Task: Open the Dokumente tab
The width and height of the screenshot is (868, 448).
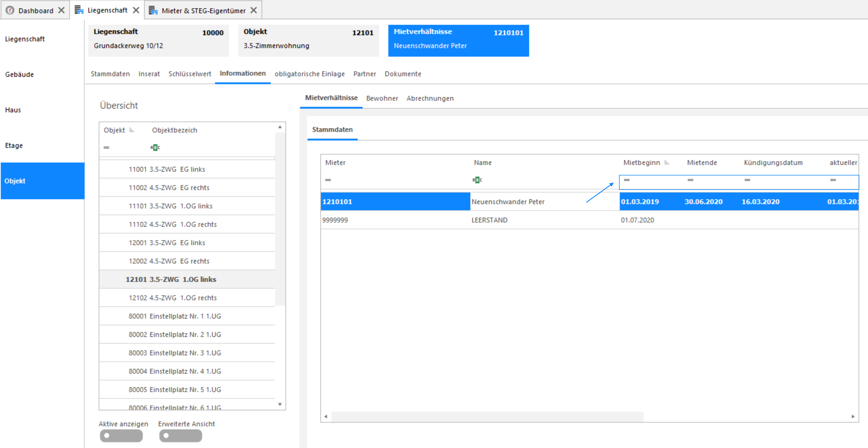Action: point(403,74)
